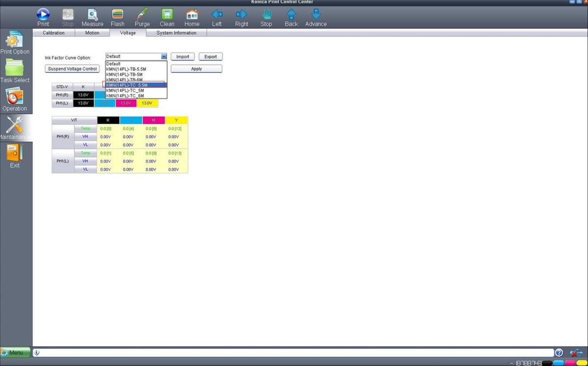Switch to the Motion tab

92,33
